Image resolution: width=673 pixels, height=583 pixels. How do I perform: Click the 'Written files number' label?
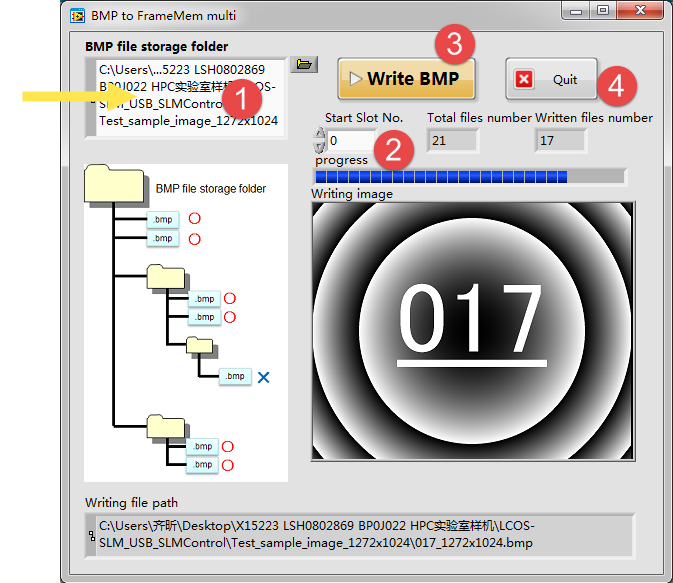pos(594,118)
